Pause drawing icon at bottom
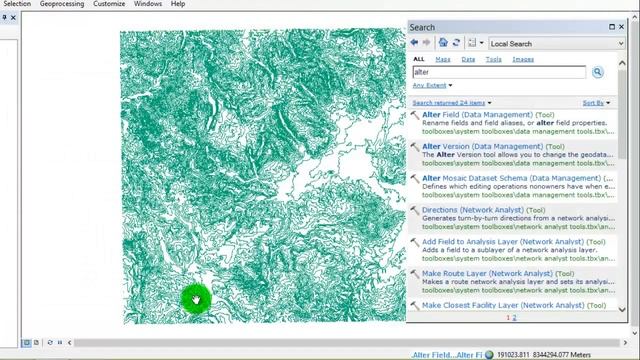640x360 pixels. (60, 342)
